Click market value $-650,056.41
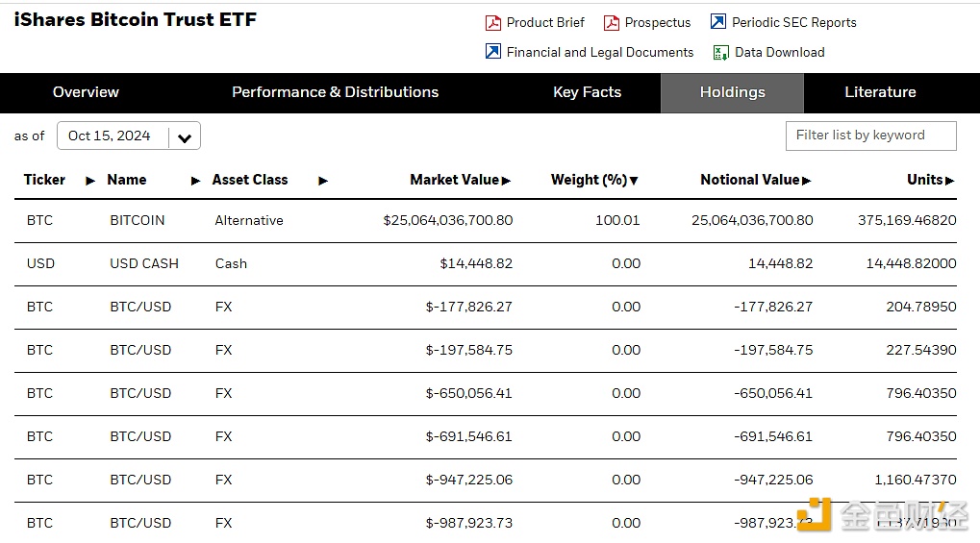Screen dimensions: 980x543 (468, 393)
